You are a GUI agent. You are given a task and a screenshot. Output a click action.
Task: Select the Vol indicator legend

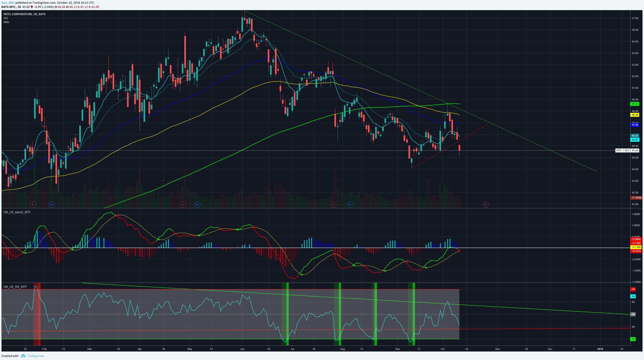tap(6, 18)
